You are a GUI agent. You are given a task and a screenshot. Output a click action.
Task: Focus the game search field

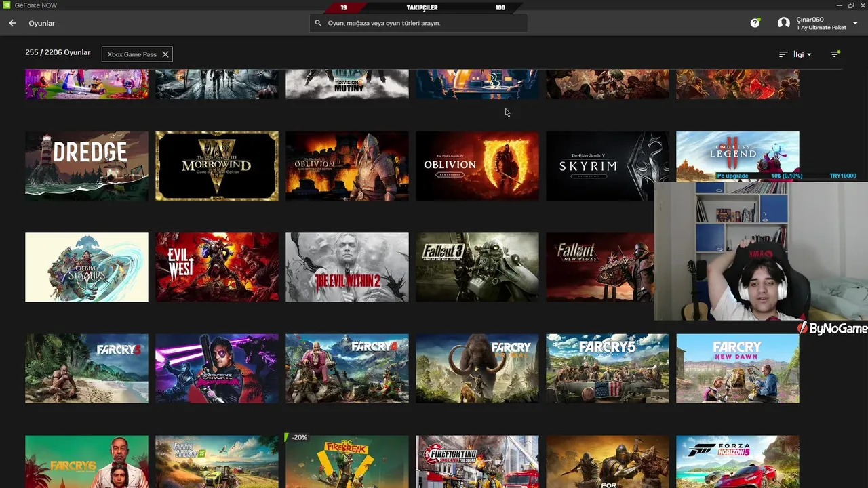[418, 23]
